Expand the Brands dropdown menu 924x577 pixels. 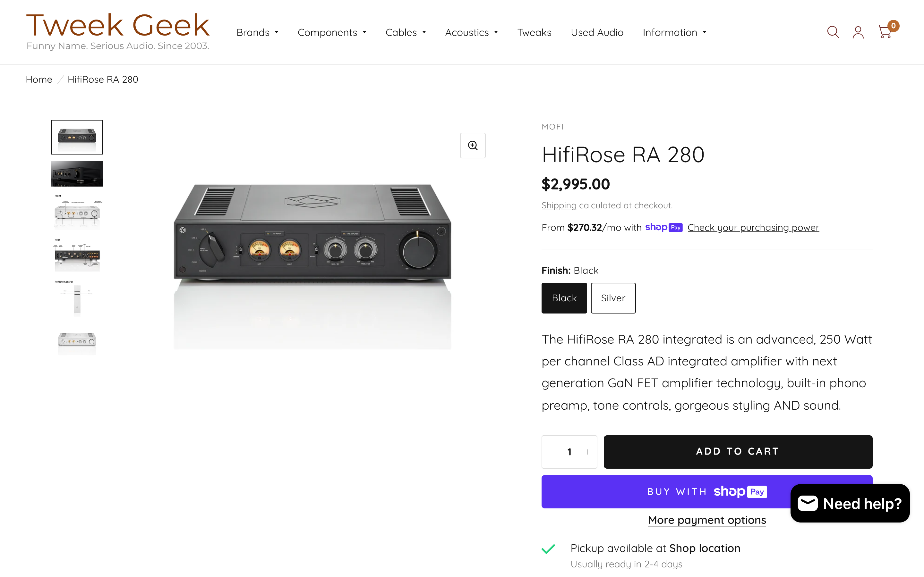pos(257,32)
